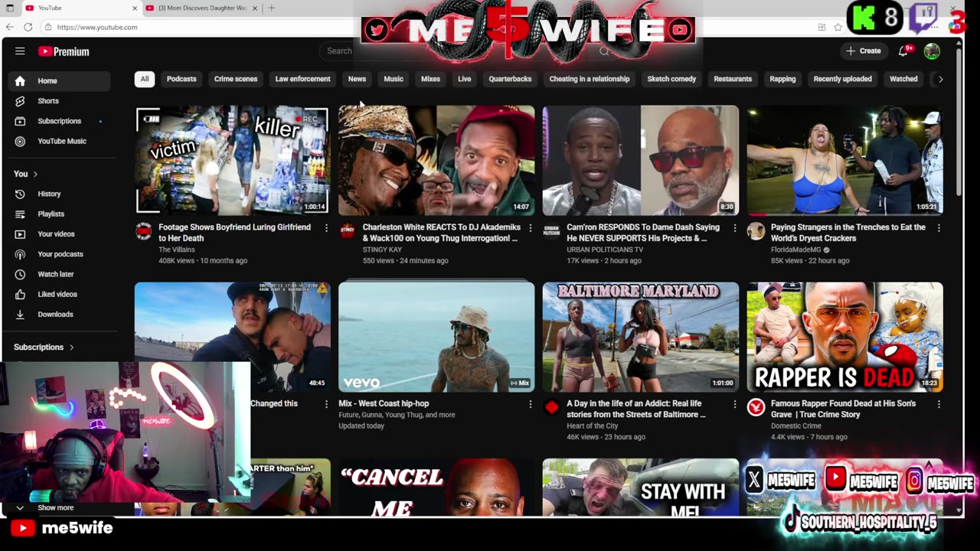The height and width of the screenshot is (551, 980).
Task: Open STINGY KAY channel link
Action: (x=381, y=249)
